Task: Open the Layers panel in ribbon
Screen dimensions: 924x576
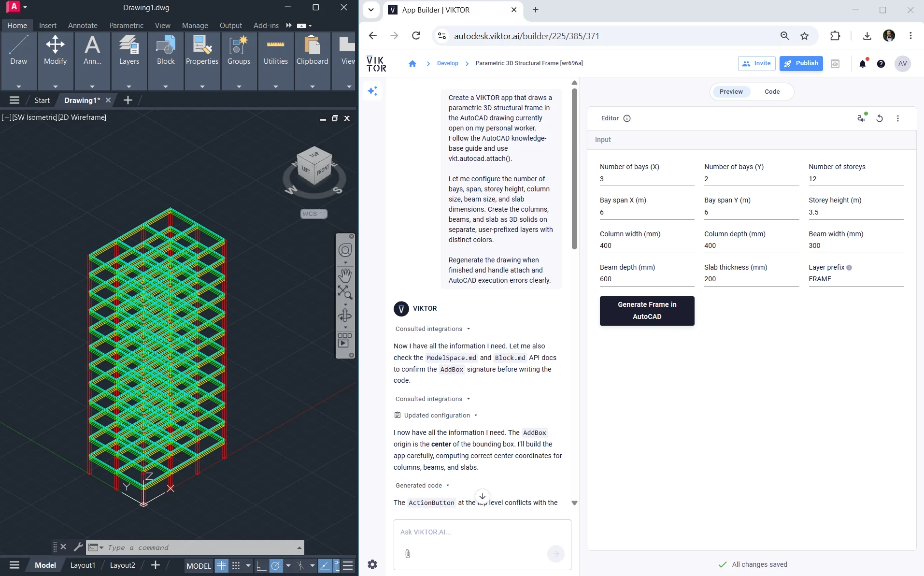Action: pyautogui.click(x=129, y=61)
